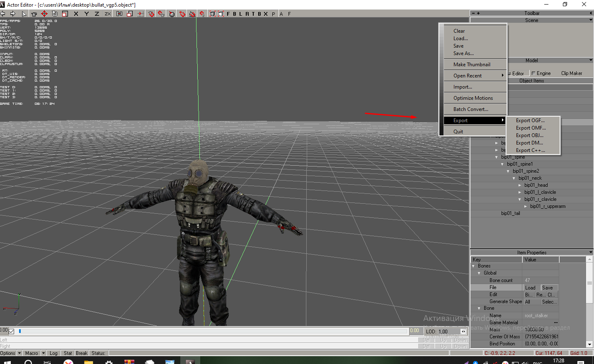Select Export OBJ... in submenu

533,135
